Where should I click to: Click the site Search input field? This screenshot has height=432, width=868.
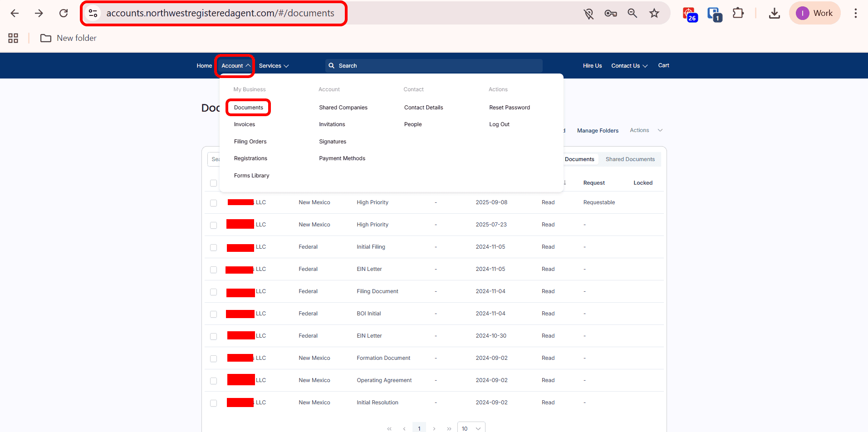point(433,66)
